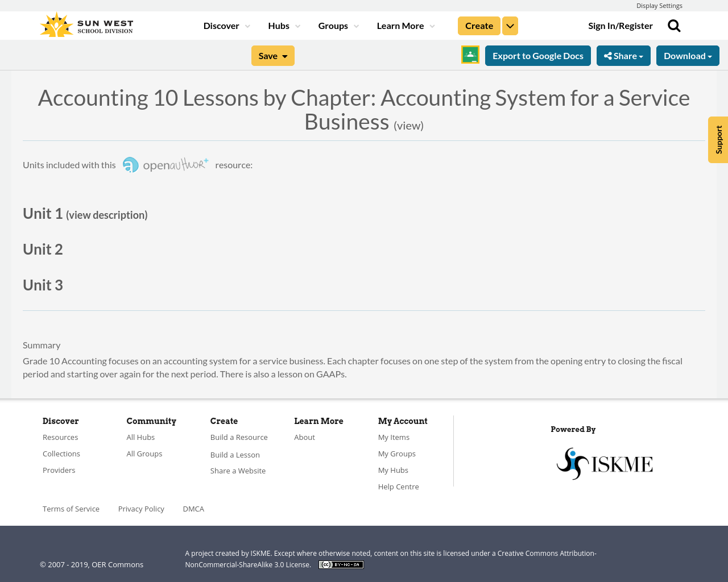The height and width of the screenshot is (582, 728).
Task: Expand the Save button dropdown
Action: click(x=286, y=55)
